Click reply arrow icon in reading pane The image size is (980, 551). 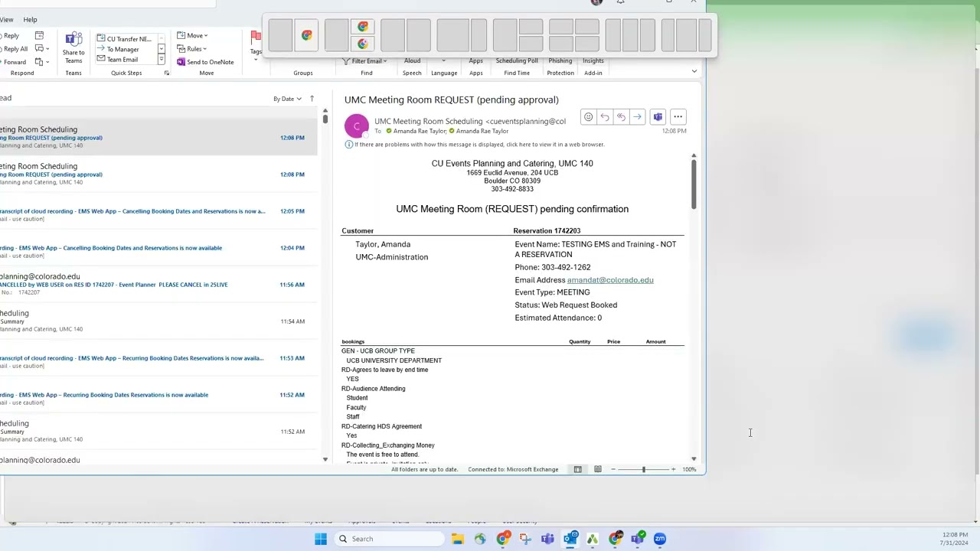tap(605, 117)
